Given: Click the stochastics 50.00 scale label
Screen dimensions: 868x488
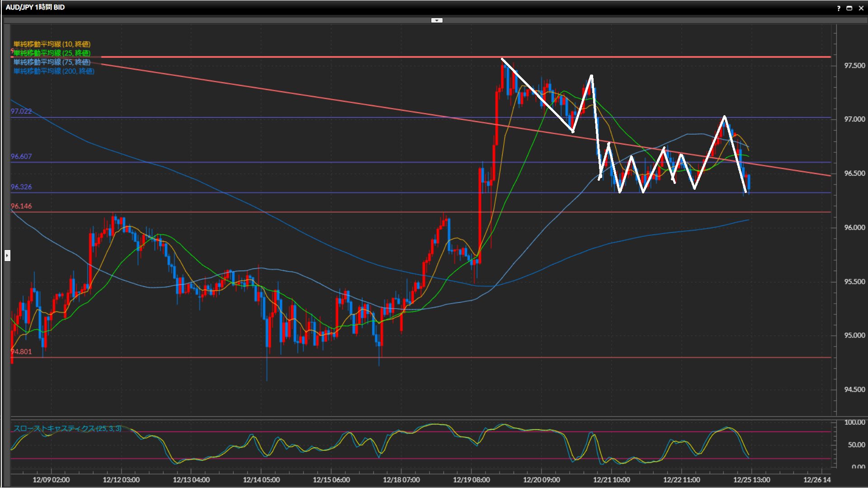Looking at the screenshot, I should click(856, 445).
